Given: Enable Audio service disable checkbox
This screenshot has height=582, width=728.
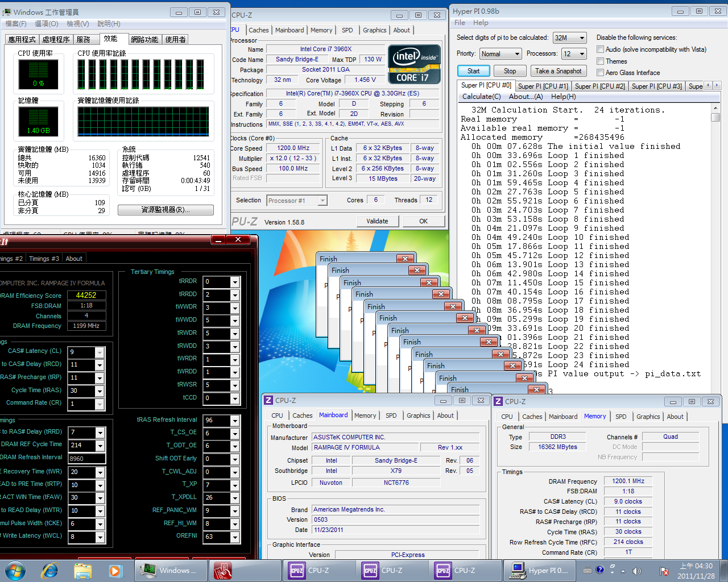Looking at the screenshot, I should pos(600,49).
